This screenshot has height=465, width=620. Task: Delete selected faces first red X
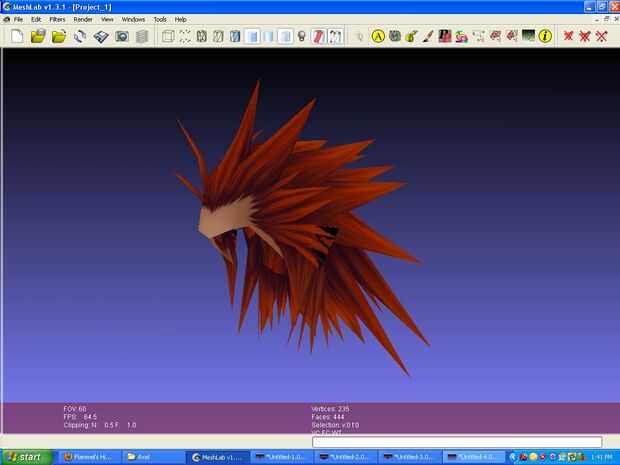click(568, 36)
